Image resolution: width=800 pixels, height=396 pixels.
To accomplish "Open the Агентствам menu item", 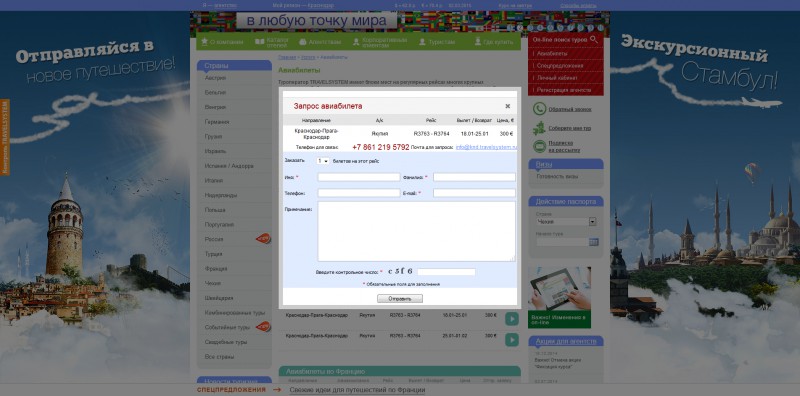I will pos(324,42).
